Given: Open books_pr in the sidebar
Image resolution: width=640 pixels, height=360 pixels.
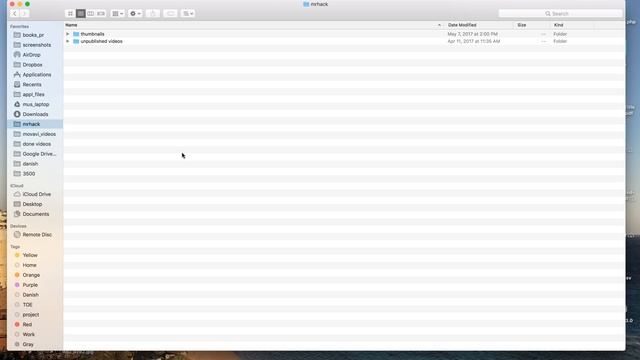Looking at the screenshot, I should pos(35,35).
